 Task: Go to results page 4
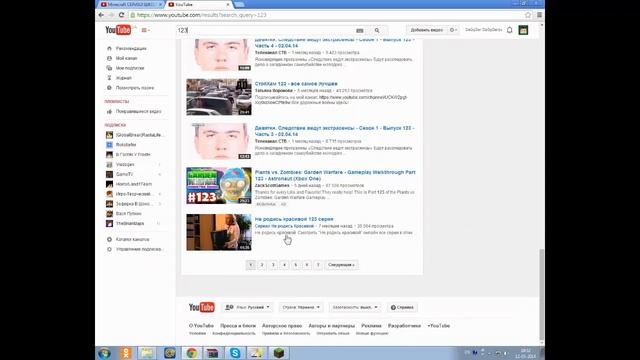pos(284,265)
